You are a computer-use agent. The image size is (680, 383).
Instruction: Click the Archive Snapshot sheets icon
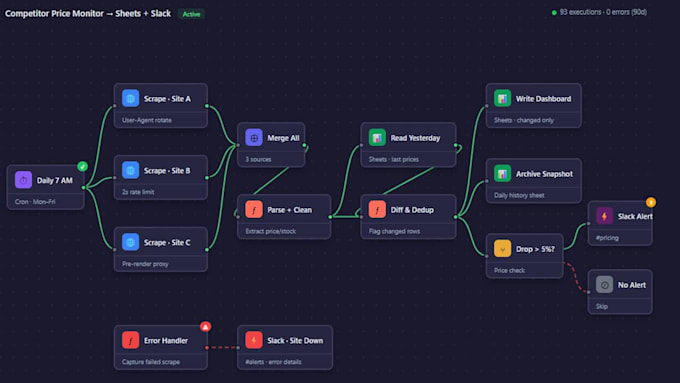tap(503, 173)
